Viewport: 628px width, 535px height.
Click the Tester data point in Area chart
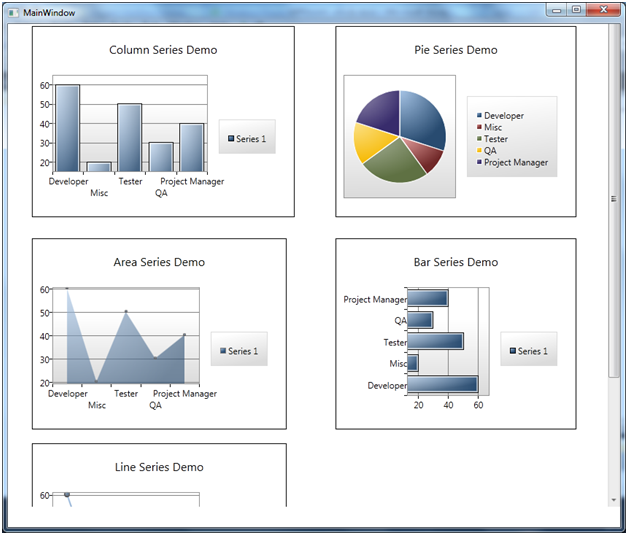click(x=126, y=311)
